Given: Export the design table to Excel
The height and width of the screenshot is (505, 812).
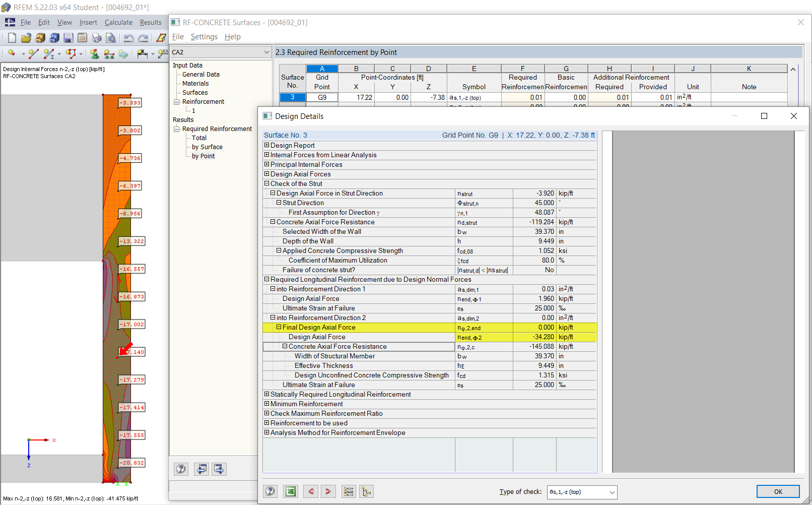Looking at the screenshot, I should [x=291, y=491].
